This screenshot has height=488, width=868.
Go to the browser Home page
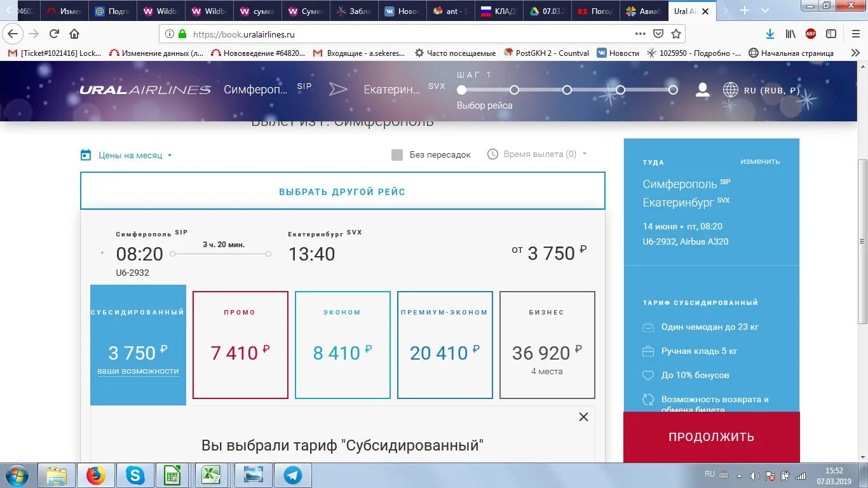click(74, 34)
